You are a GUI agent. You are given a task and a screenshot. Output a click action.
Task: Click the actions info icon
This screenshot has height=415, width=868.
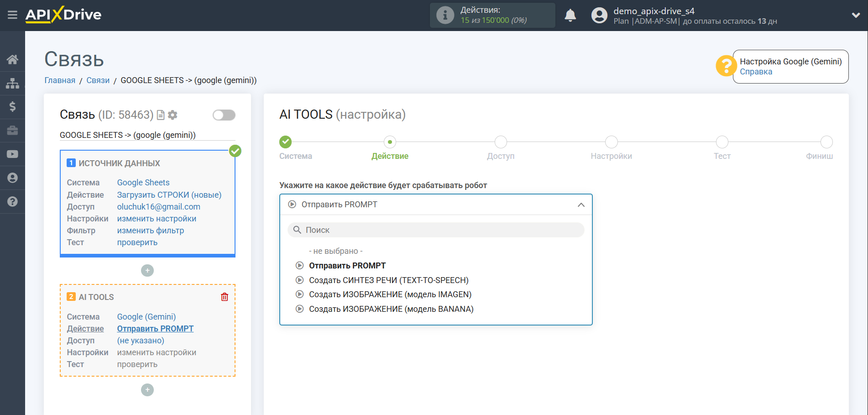pyautogui.click(x=445, y=15)
